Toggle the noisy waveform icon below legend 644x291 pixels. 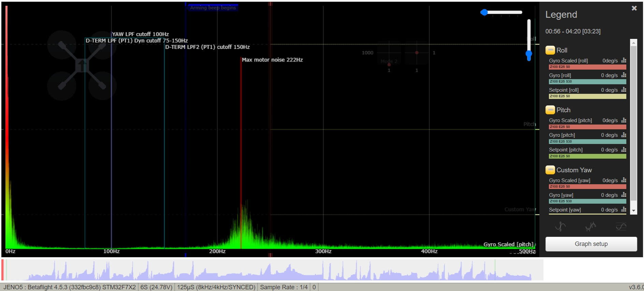tap(590, 226)
